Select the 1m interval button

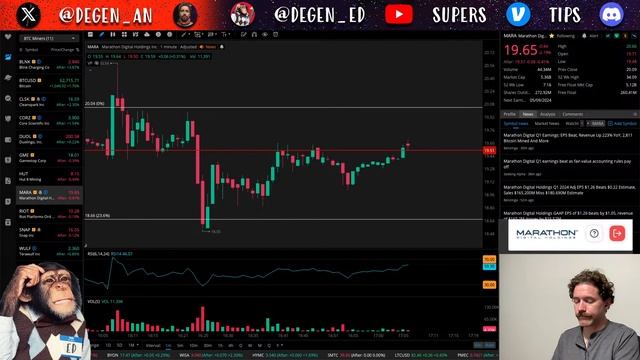pyautogui.click(x=168, y=346)
